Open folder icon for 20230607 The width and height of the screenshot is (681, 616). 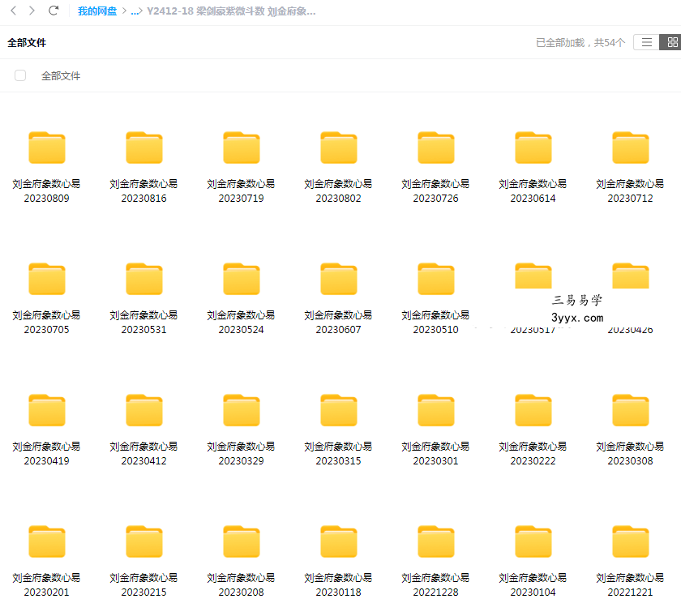339,279
